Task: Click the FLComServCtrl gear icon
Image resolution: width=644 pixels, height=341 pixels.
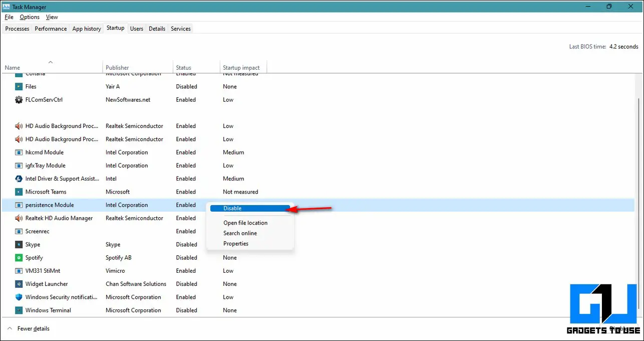Action: point(19,100)
